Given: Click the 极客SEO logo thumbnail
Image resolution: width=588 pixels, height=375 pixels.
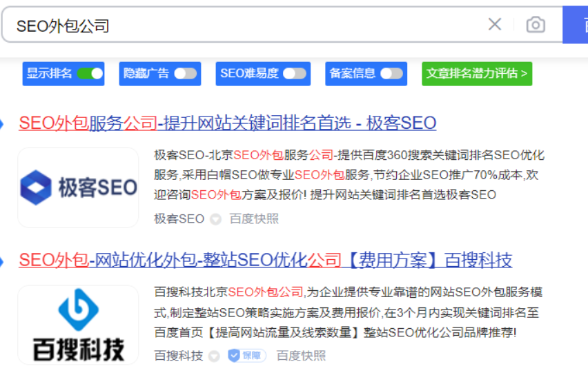Looking at the screenshot, I should click(x=79, y=187).
